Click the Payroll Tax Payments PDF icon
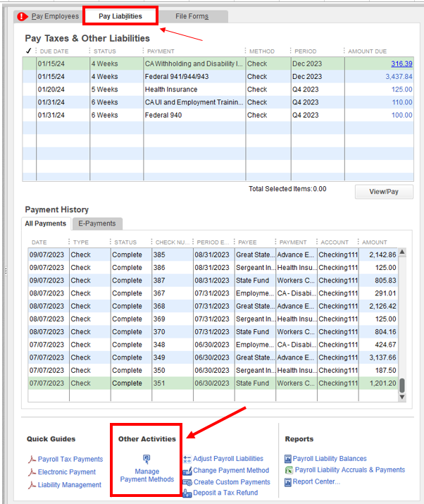 (x=32, y=460)
